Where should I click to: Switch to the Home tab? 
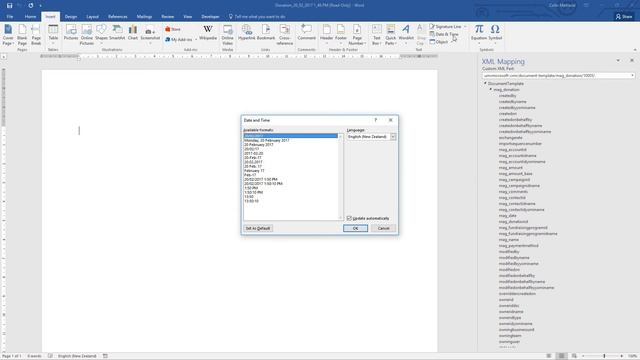point(30,17)
